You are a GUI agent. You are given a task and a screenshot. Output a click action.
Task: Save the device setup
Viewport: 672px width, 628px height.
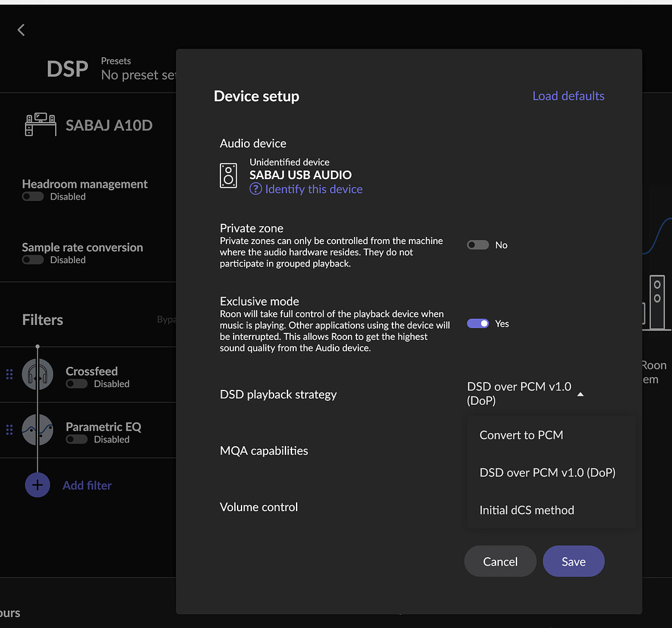coord(574,561)
